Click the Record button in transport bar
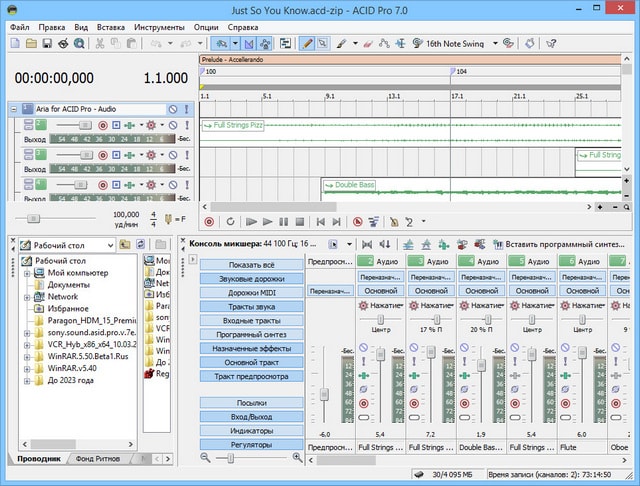This screenshot has height=486, width=640. (209, 221)
